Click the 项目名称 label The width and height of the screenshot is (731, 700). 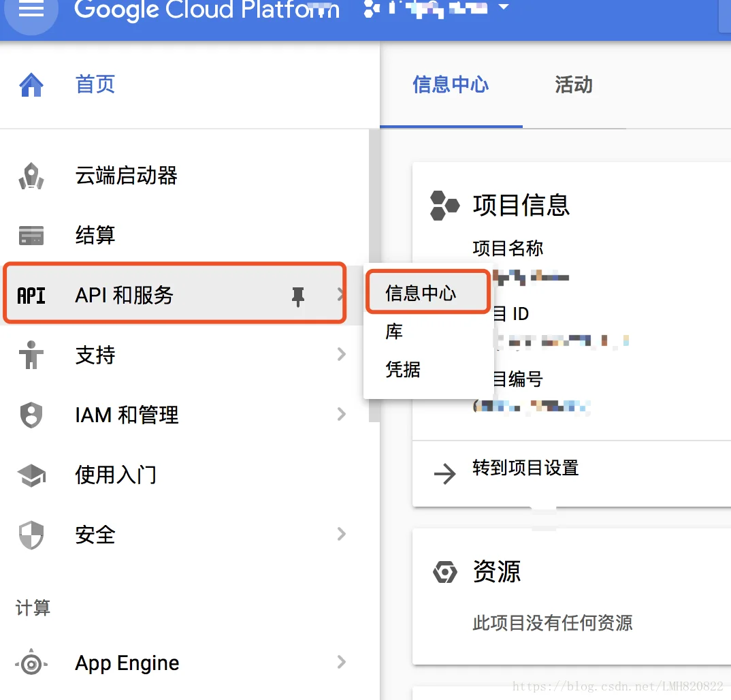point(508,248)
